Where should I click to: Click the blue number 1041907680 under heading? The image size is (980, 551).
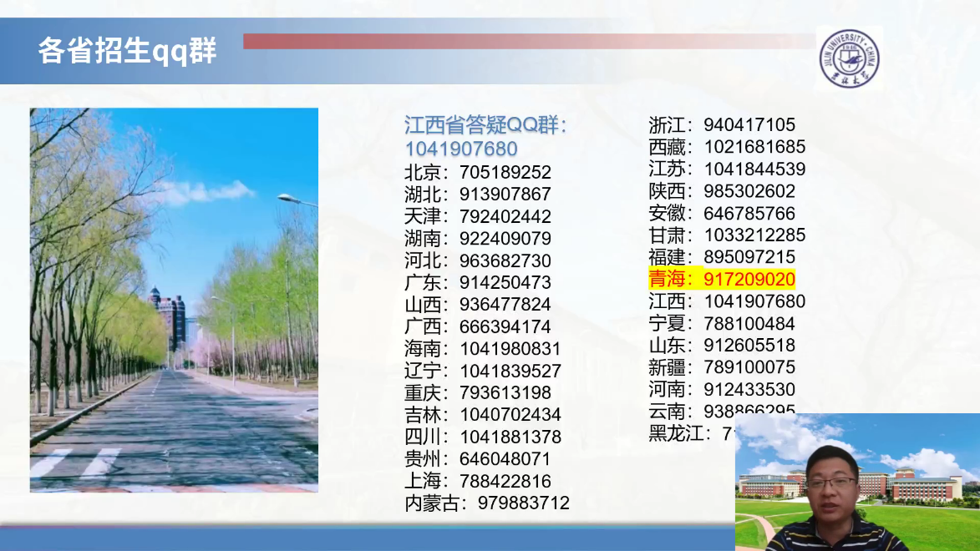point(461,149)
